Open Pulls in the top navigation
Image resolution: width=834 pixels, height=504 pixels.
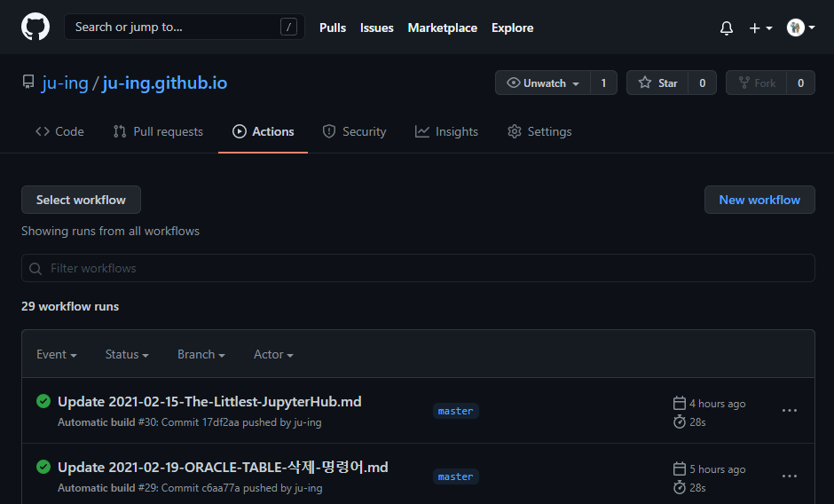click(x=333, y=28)
